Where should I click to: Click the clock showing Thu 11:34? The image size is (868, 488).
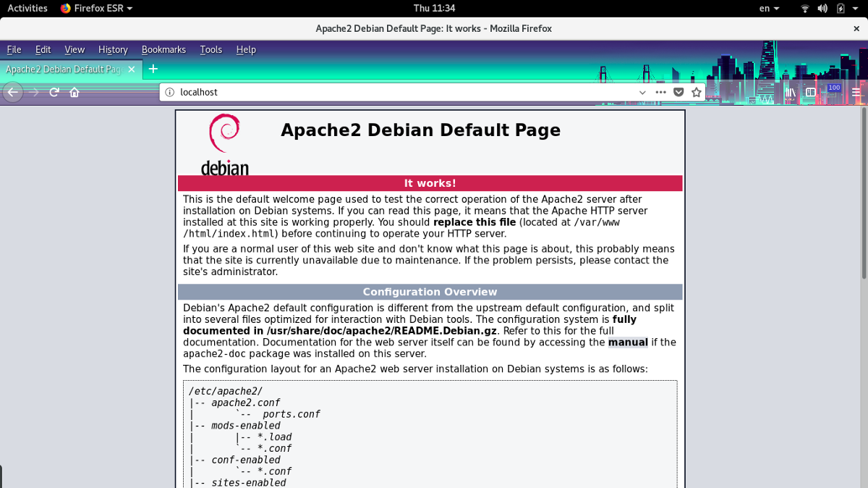tap(434, 8)
